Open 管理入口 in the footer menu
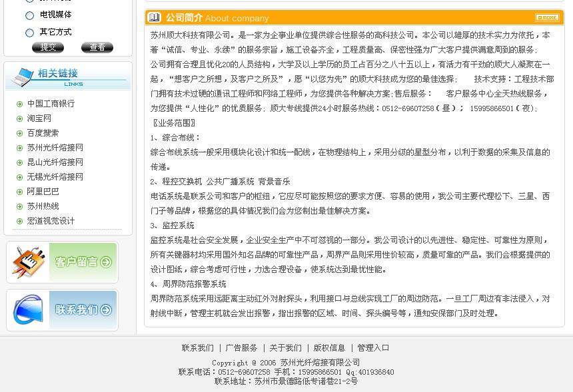The image size is (573, 392). (373, 348)
